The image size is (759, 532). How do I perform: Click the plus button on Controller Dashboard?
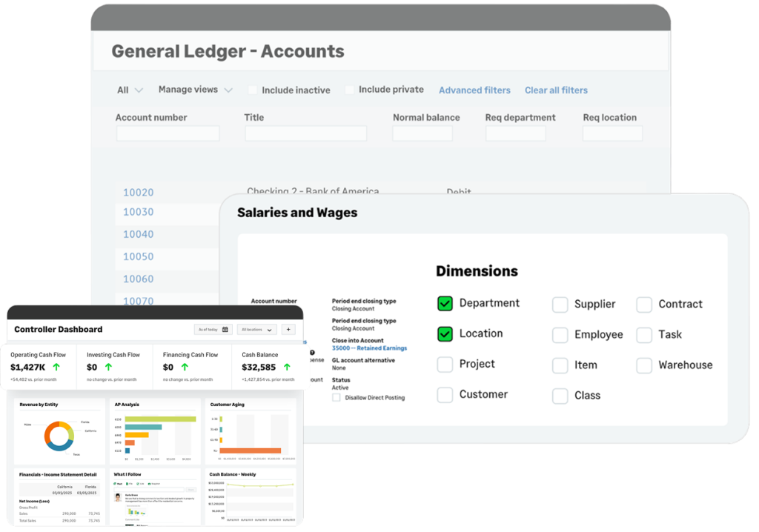click(x=288, y=330)
